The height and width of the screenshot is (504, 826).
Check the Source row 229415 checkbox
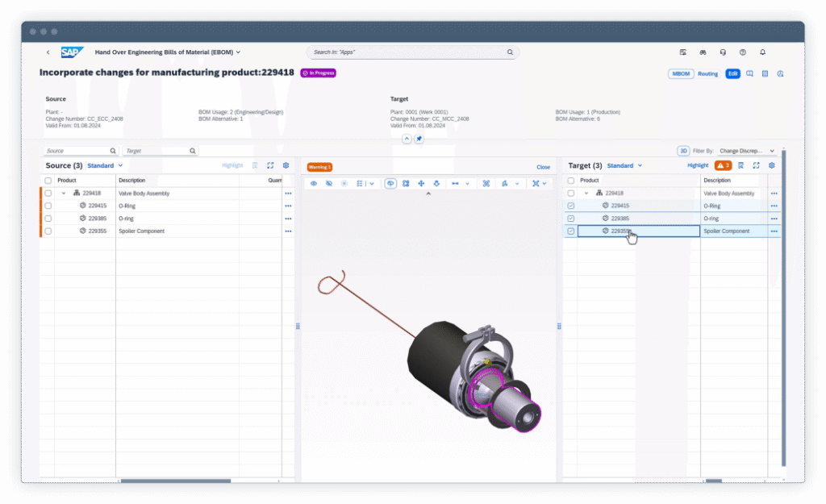48,206
